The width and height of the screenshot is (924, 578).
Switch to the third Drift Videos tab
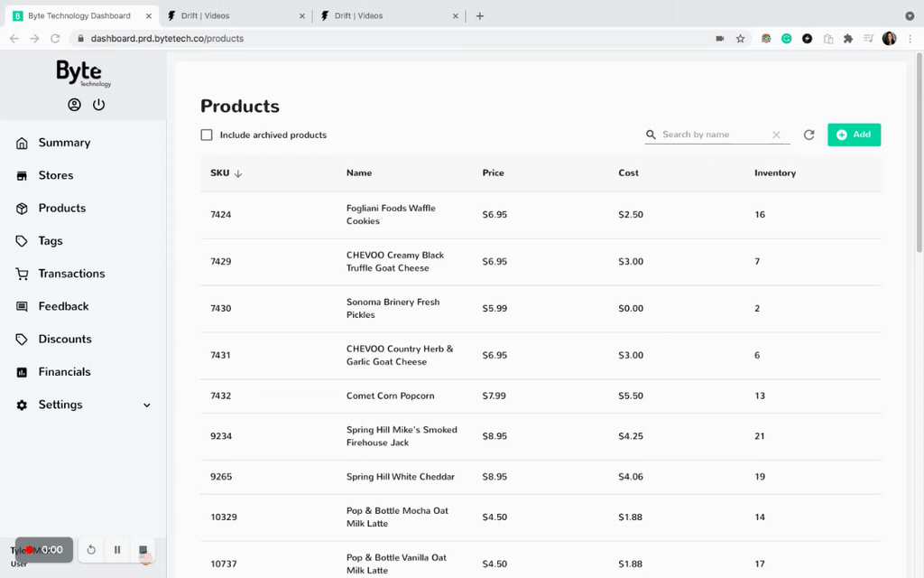tap(389, 16)
